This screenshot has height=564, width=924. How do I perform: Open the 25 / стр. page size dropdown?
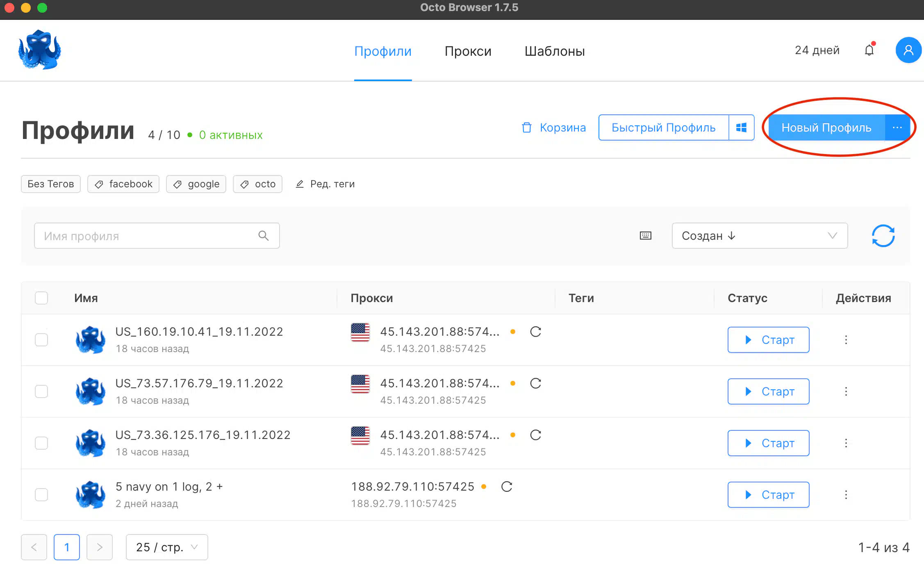coord(167,547)
